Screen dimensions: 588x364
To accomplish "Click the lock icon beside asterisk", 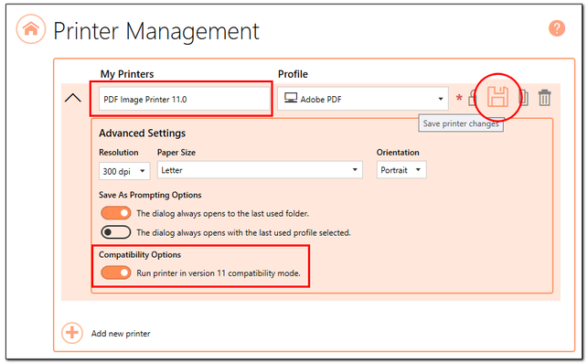I will [473, 98].
